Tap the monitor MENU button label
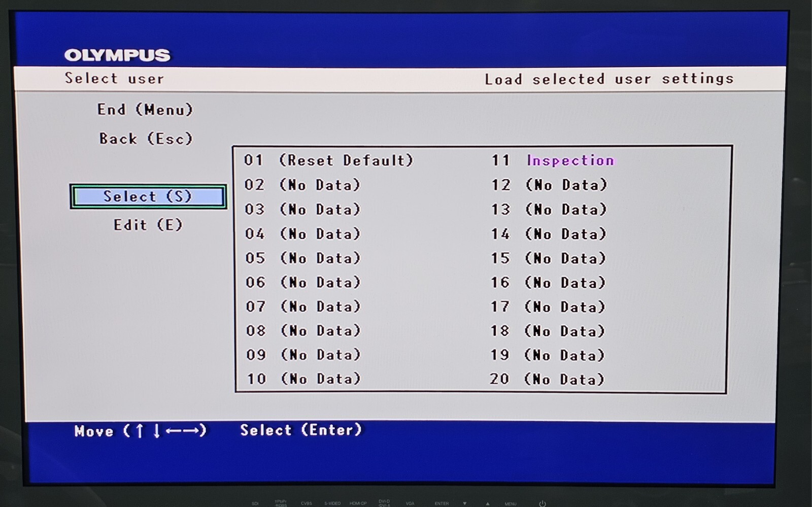This screenshot has width=812, height=507. [x=511, y=503]
